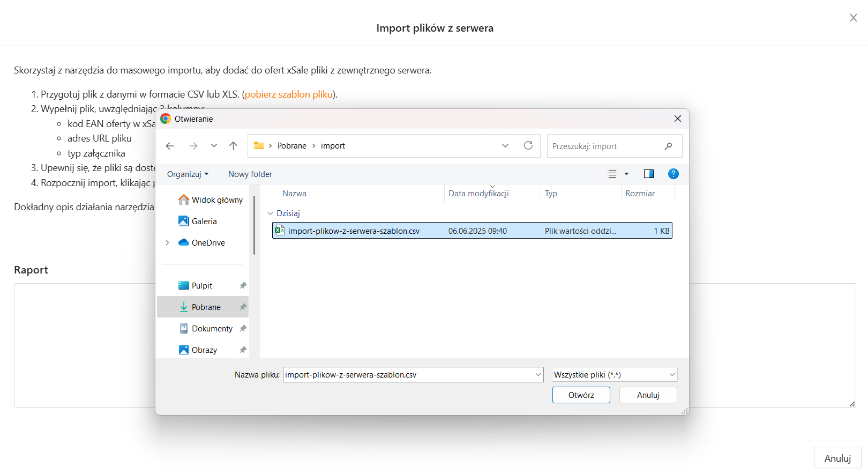Collapse the Dzisiaj file group
The image size is (868, 473).
pos(270,213)
